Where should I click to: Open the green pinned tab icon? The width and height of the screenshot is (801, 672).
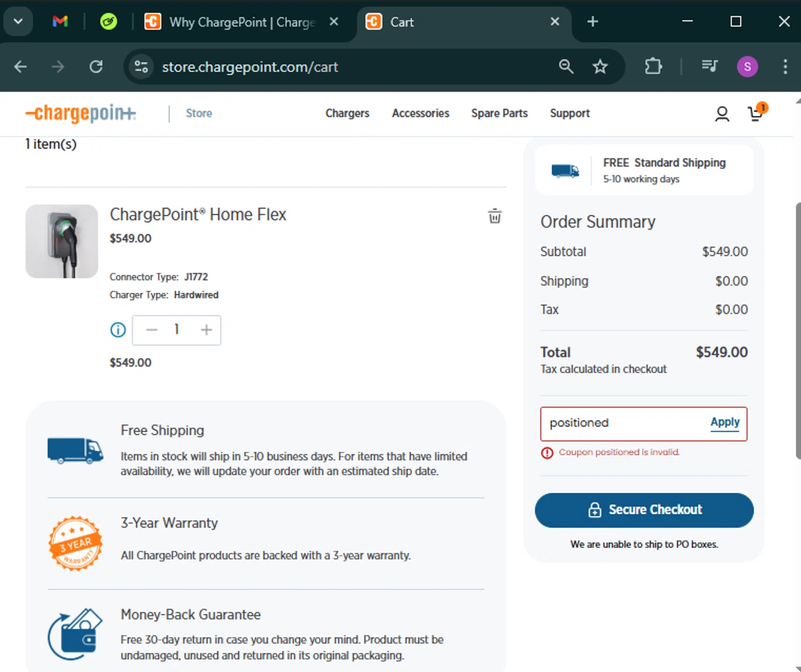pos(108,21)
